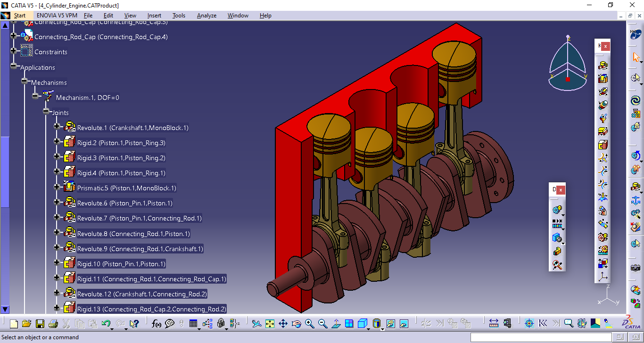644x343 pixels.
Task: Open the Window menu
Action: tap(238, 16)
